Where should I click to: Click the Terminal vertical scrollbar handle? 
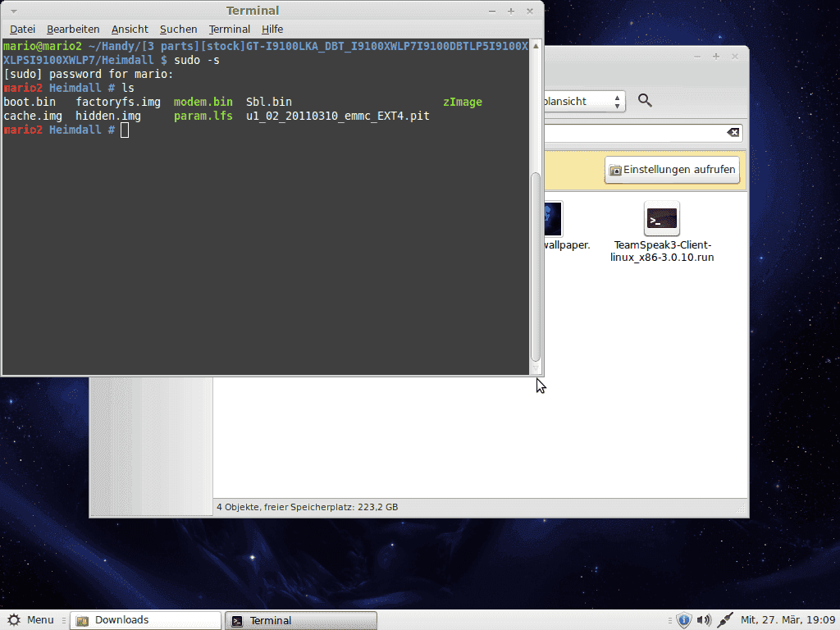[x=535, y=267]
